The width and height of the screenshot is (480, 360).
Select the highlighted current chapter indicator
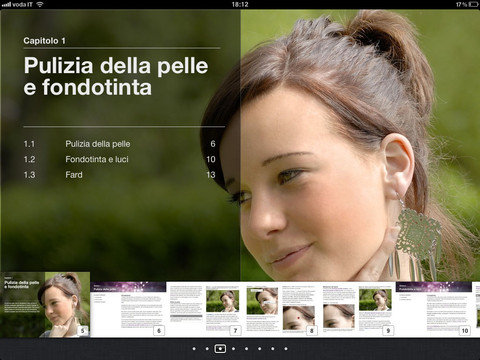220,349
